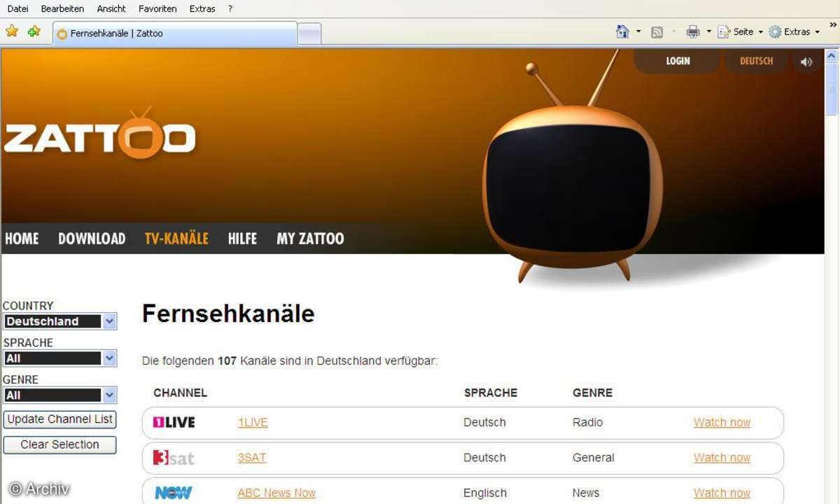
Task: Open the Home icon dropdown arrow
Action: click(638, 32)
